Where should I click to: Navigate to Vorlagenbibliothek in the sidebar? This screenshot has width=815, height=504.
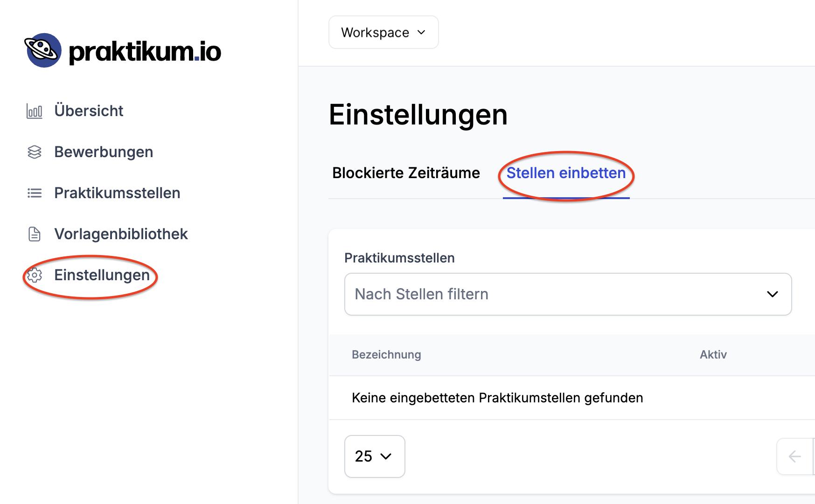tap(121, 234)
